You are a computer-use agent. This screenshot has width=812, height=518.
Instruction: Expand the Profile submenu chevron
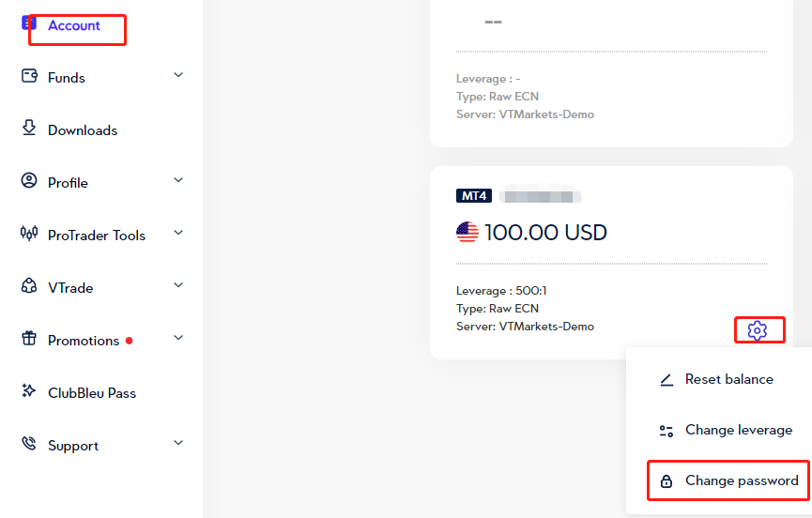tap(178, 180)
